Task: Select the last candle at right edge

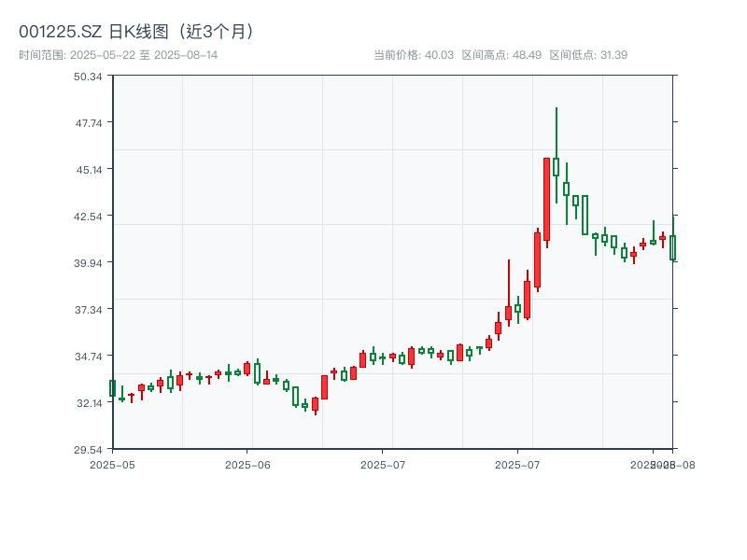Action: [x=672, y=247]
